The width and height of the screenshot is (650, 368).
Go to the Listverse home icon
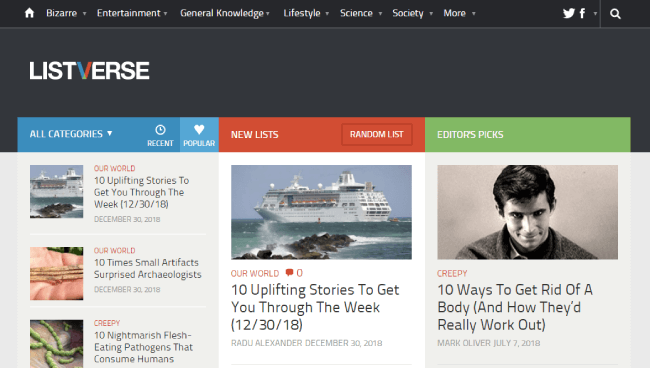click(x=29, y=13)
